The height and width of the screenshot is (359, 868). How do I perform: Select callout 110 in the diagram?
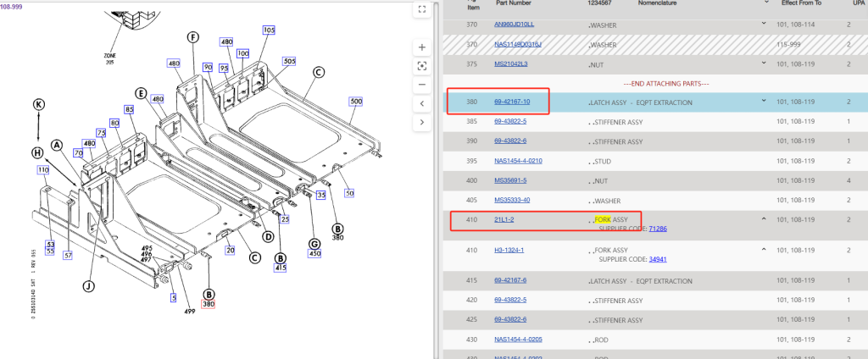43,169
